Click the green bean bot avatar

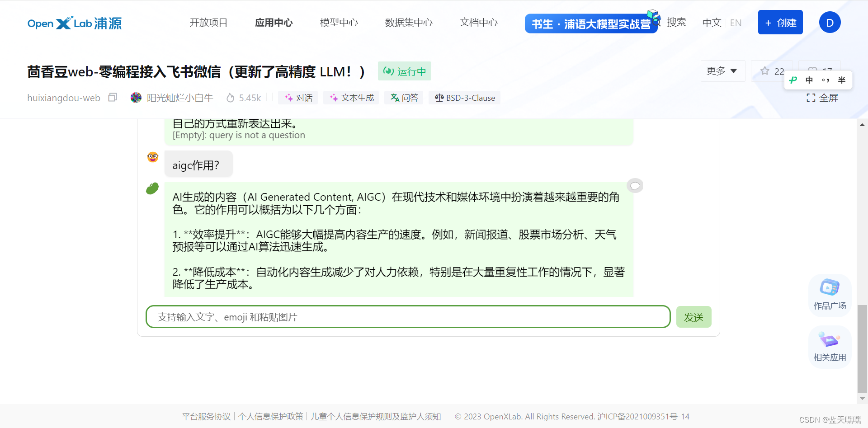152,188
